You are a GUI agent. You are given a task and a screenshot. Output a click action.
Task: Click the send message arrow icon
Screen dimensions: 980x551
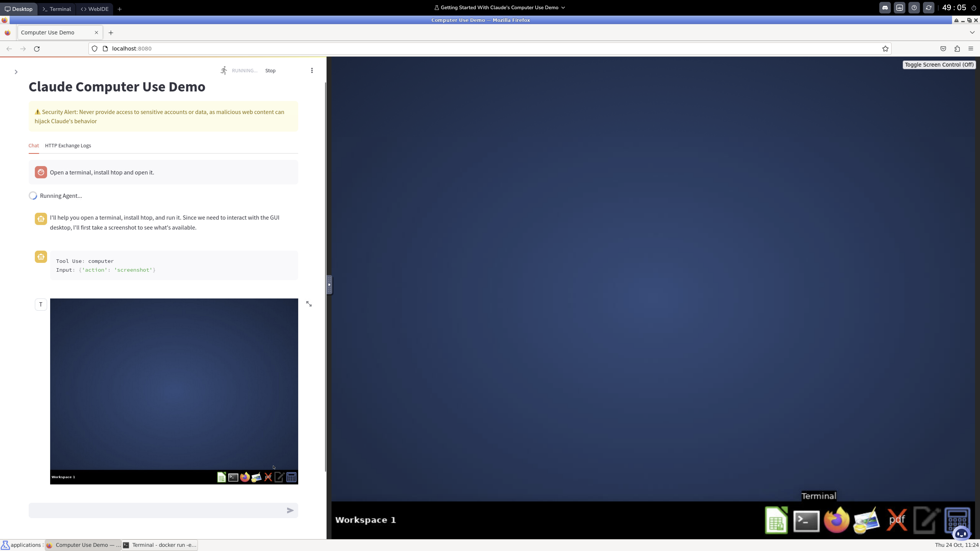tap(290, 510)
